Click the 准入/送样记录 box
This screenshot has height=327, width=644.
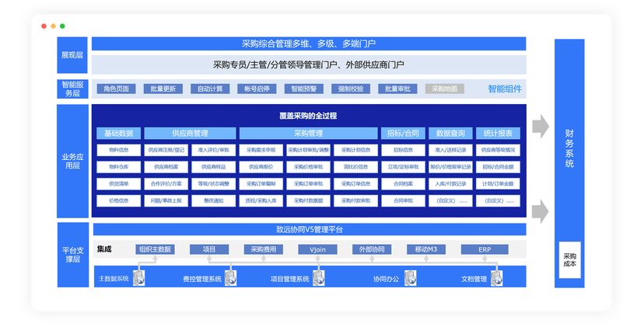coord(450,150)
